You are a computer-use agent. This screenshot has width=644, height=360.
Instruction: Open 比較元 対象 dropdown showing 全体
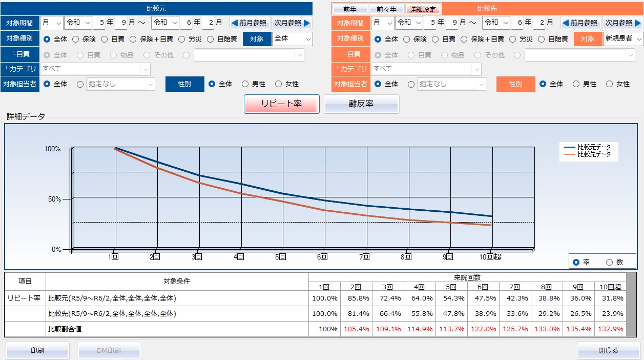(292, 39)
